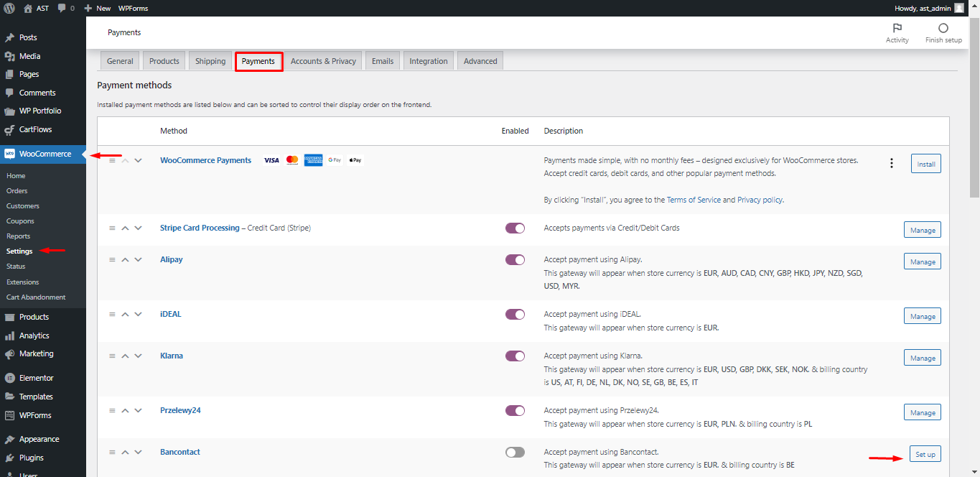Open the comments bubble in admin bar
The image size is (980, 477).
coord(62,8)
